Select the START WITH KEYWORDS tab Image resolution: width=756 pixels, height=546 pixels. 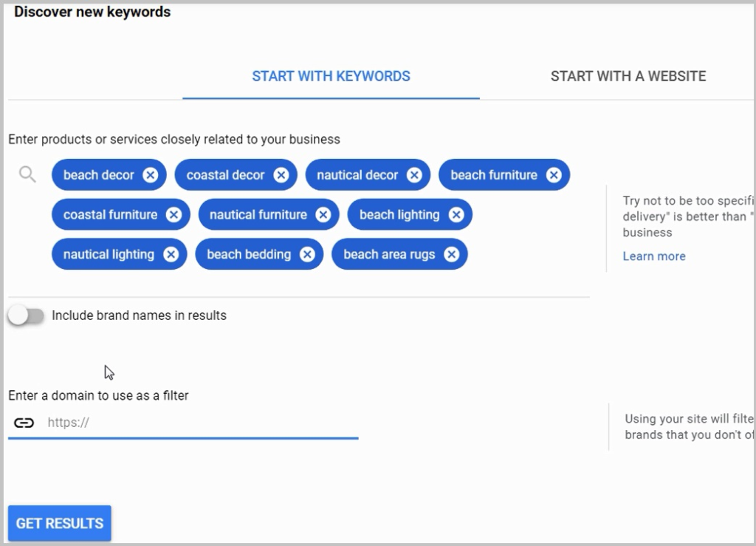click(x=331, y=76)
